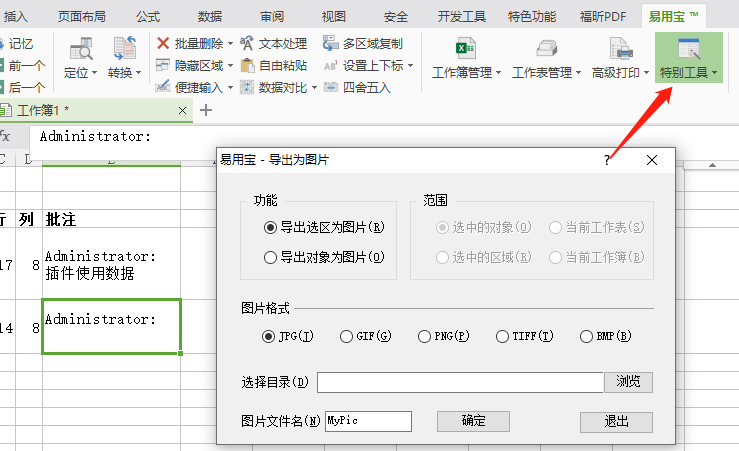Switch to the 福昕PDF ribbon tab
739x451 pixels.
(x=603, y=17)
